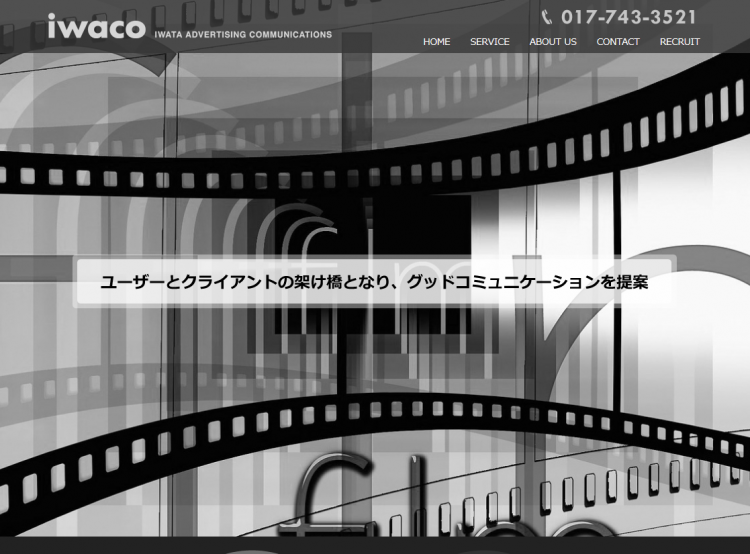Click the telephone handset icon

click(547, 17)
